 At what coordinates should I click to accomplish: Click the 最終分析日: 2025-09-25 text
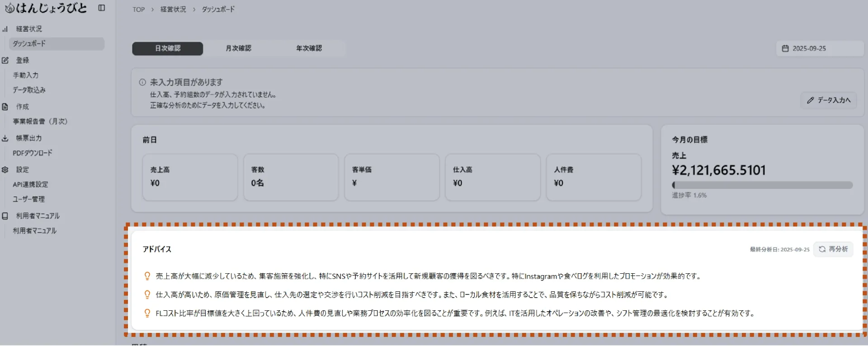click(x=779, y=249)
